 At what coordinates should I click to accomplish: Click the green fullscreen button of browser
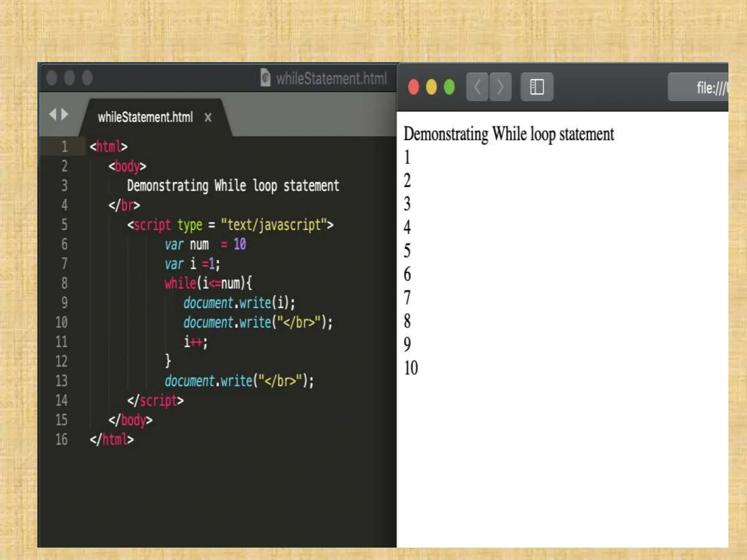(x=449, y=87)
